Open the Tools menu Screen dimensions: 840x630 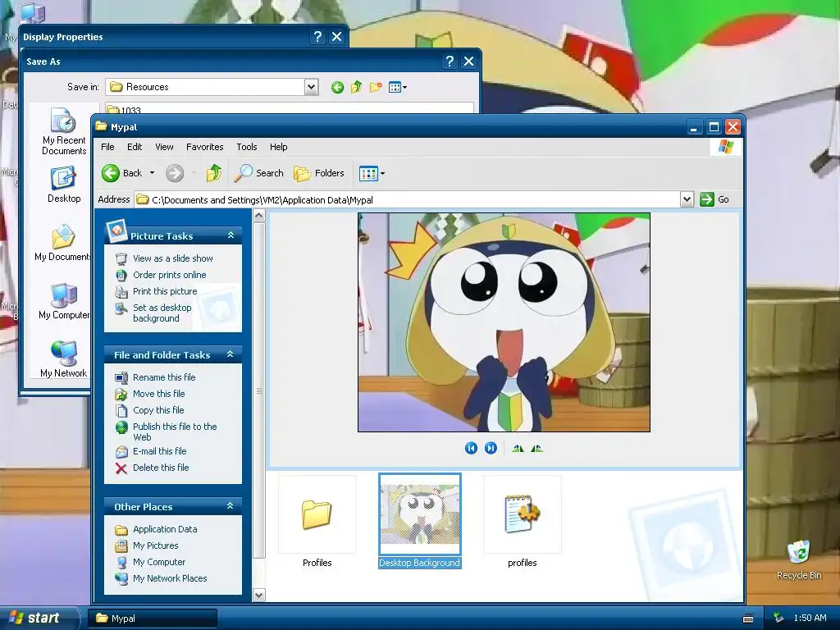click(x=246, y=147)
